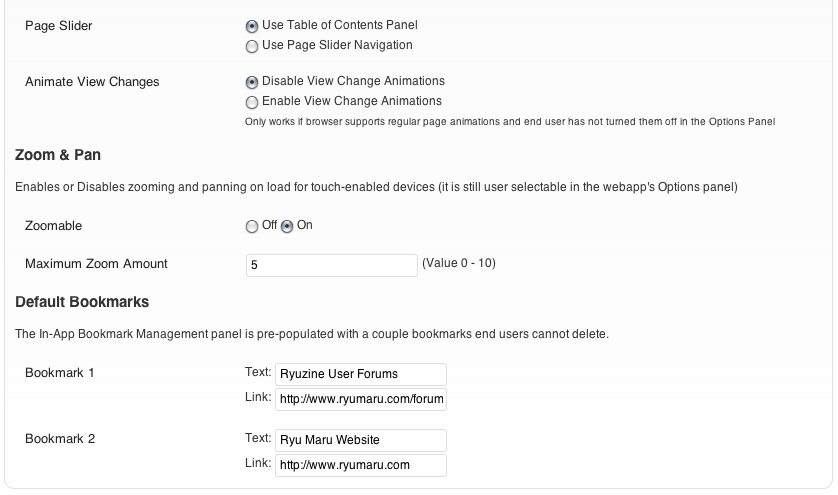Click the Maximum Zoom Amount label text

[x=96, y=264]
